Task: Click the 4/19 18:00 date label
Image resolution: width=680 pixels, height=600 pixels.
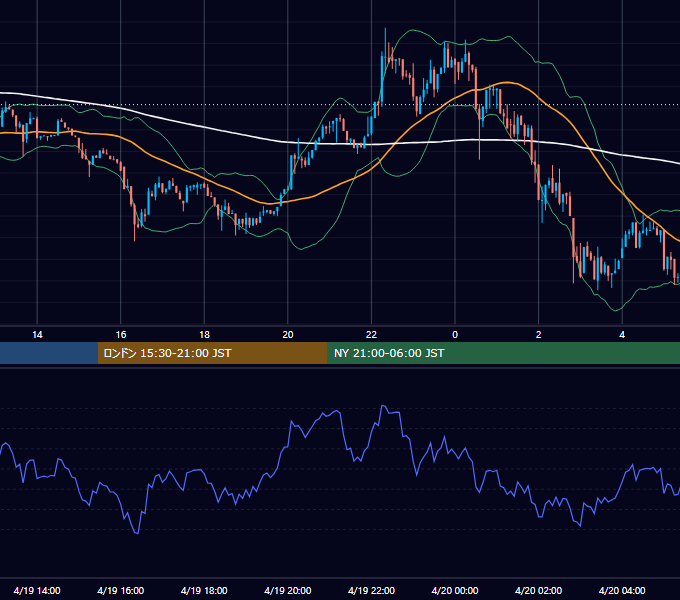Action: pyautogui.click(x=204, y=590)
